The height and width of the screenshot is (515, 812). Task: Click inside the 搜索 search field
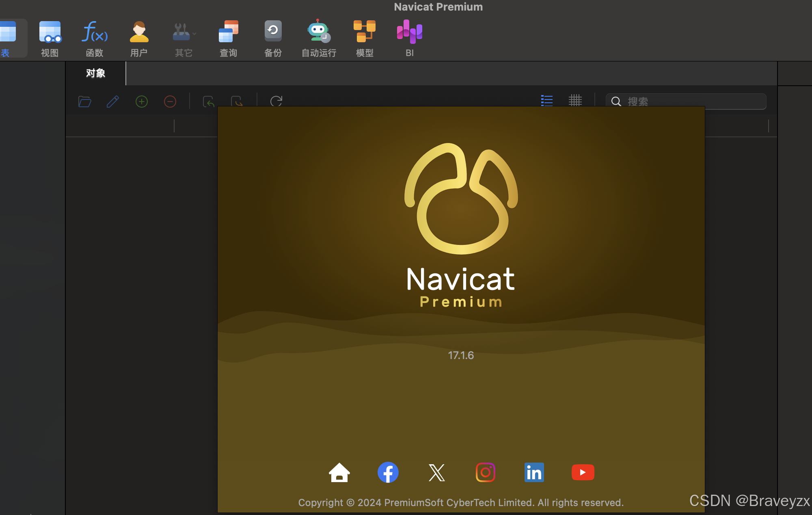690,101
